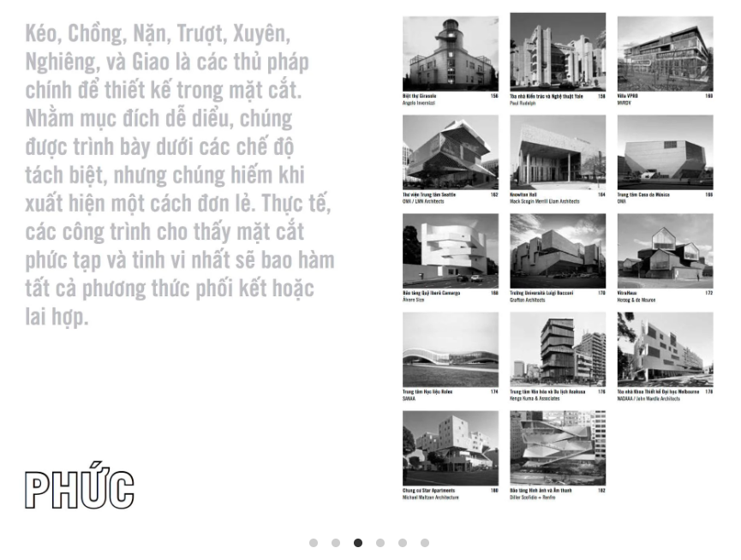Select the second carousel pagination dot

tap(336, 543)
